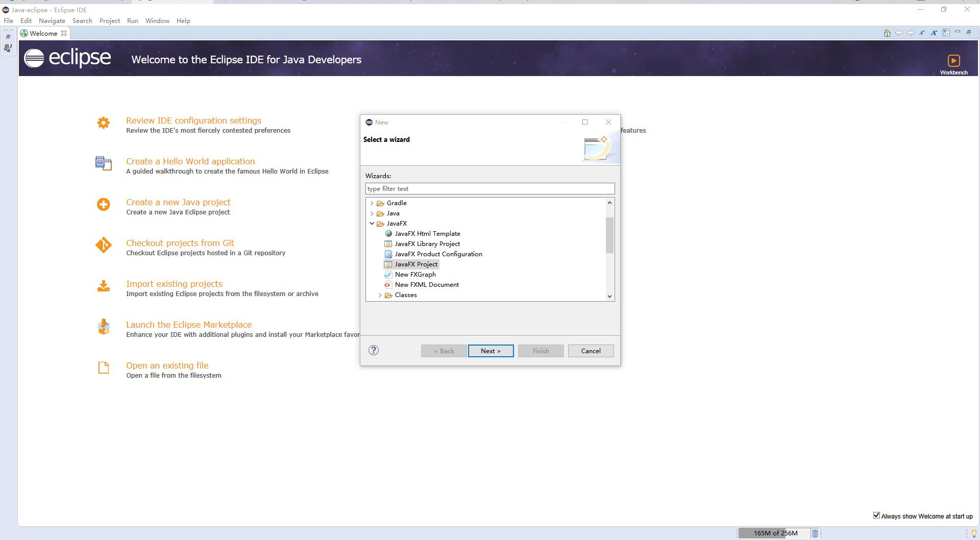The image size is (980, 540).
Task: Click the Home icon on the Welcome toolbar
Action: pos(887,32)
